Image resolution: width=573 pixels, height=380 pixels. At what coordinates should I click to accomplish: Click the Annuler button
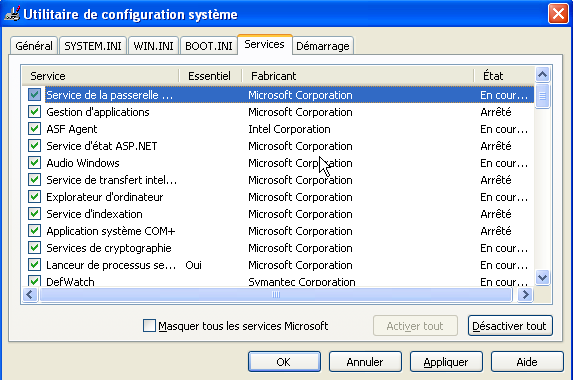[365, 362]
